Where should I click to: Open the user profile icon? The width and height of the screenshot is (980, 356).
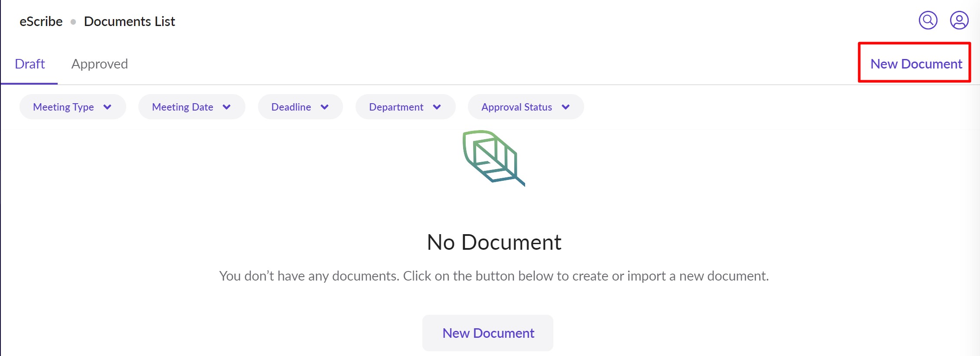pos(959,20)
